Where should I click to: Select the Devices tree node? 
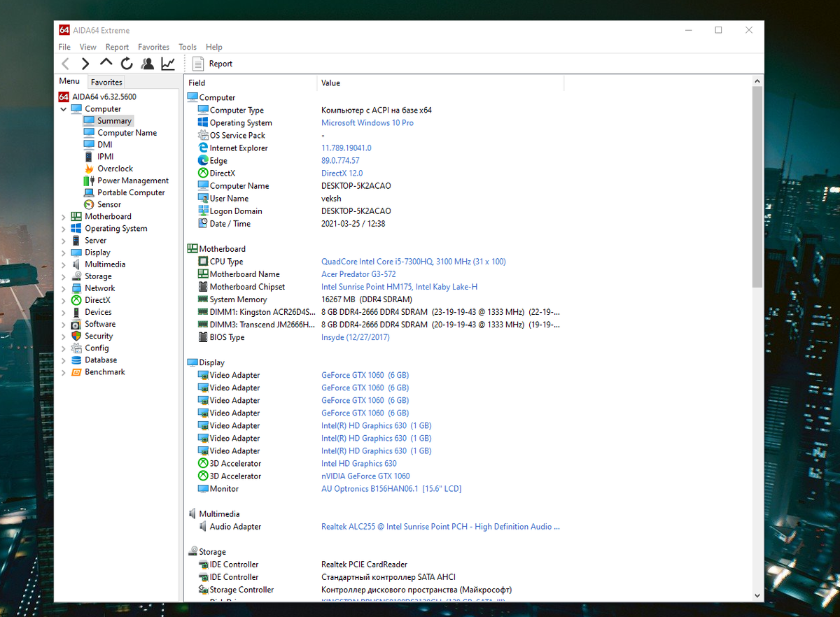click(98, 312)
